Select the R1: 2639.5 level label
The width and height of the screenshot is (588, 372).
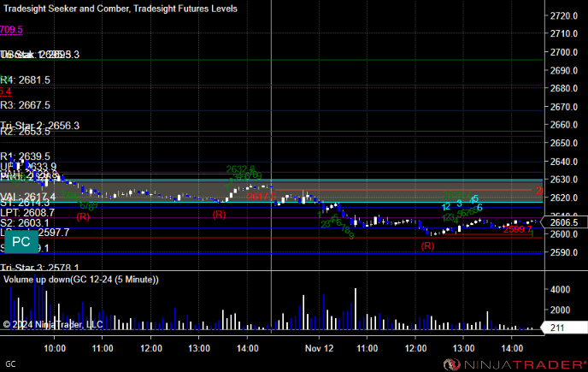[x=25, y=156]
